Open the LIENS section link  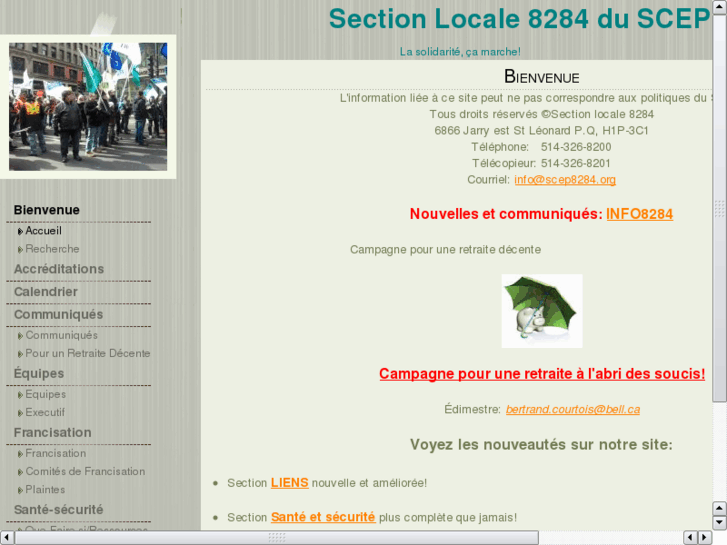click(x=289, y=483)
